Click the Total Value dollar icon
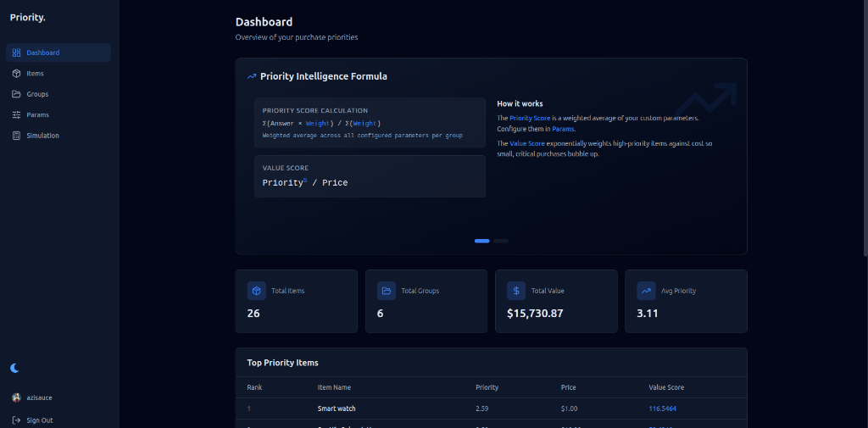 (x=516, y=291)
